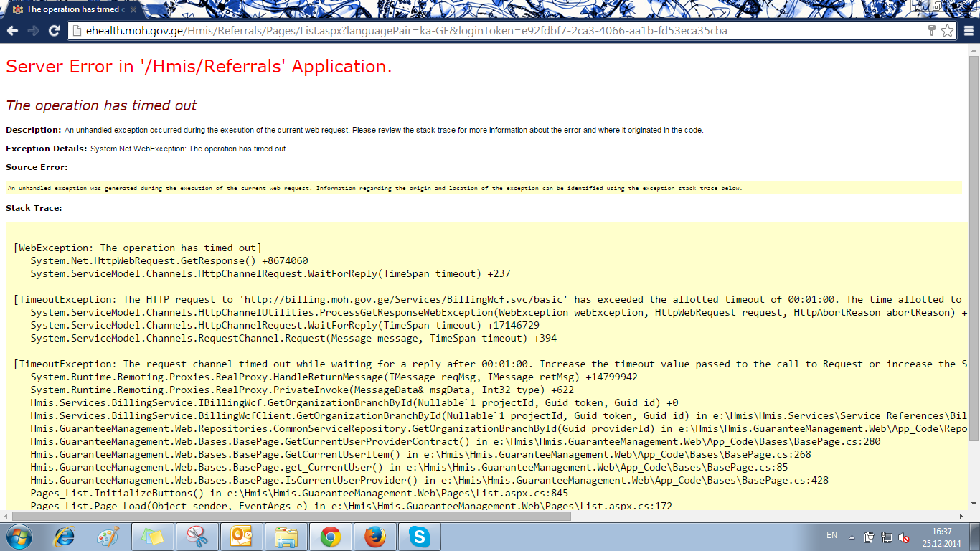Image resolution: width=980 pixels, height=551 pixels.
Task: Open Paint from the taskbar
Action: click(108, 537)
